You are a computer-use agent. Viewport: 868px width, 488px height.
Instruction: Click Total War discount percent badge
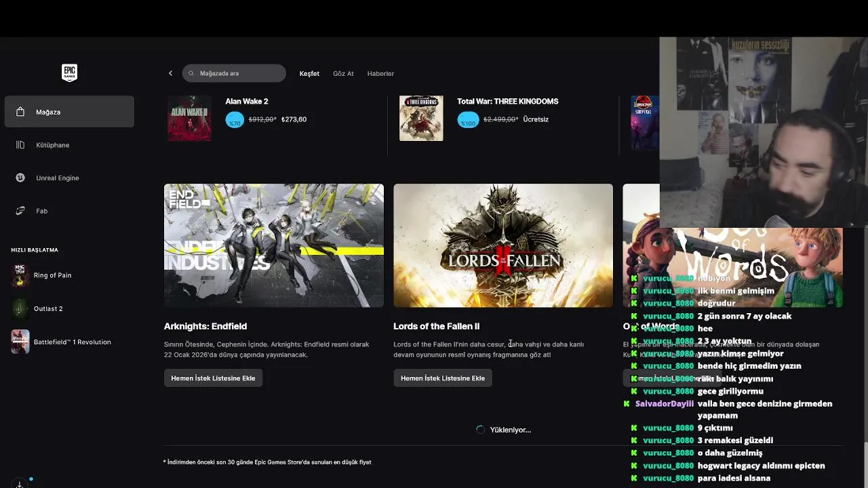(x=467, y=120)
